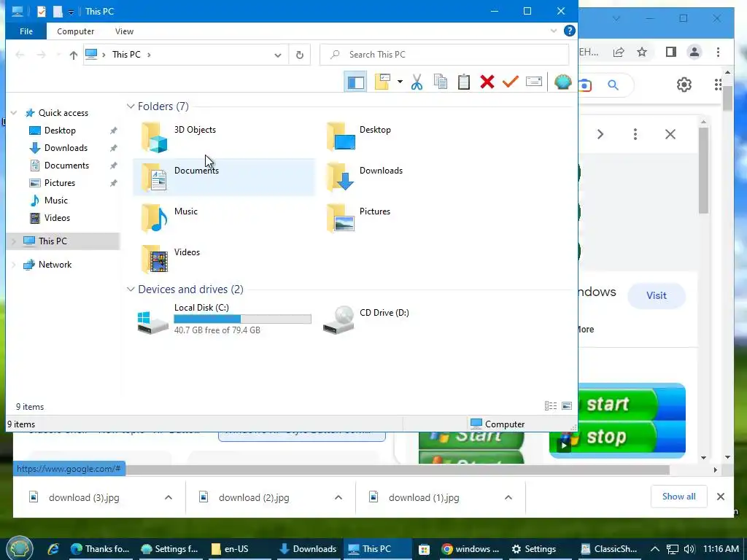Click the Paste clipboard icon
747x560 pixels.
(463, 82)
